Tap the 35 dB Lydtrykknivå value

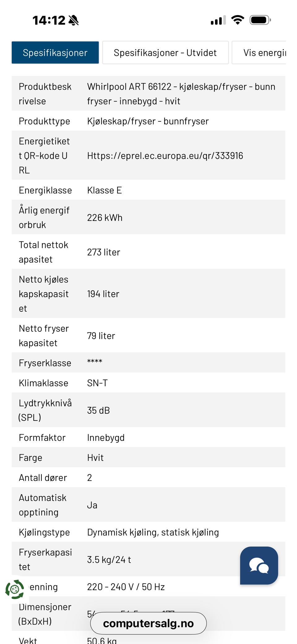tap(98, 410)
